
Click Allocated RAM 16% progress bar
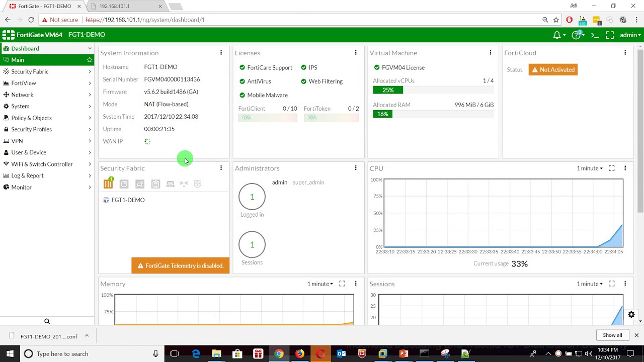(433, 114)
